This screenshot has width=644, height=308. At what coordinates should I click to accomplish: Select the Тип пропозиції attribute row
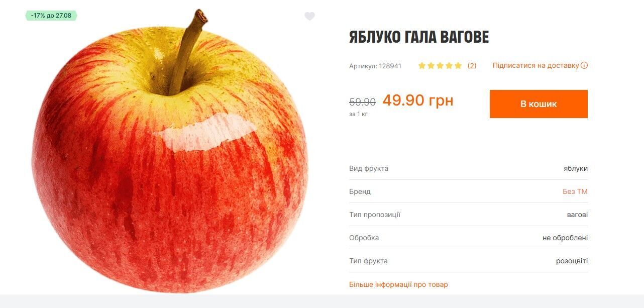(x=468, y=215)
